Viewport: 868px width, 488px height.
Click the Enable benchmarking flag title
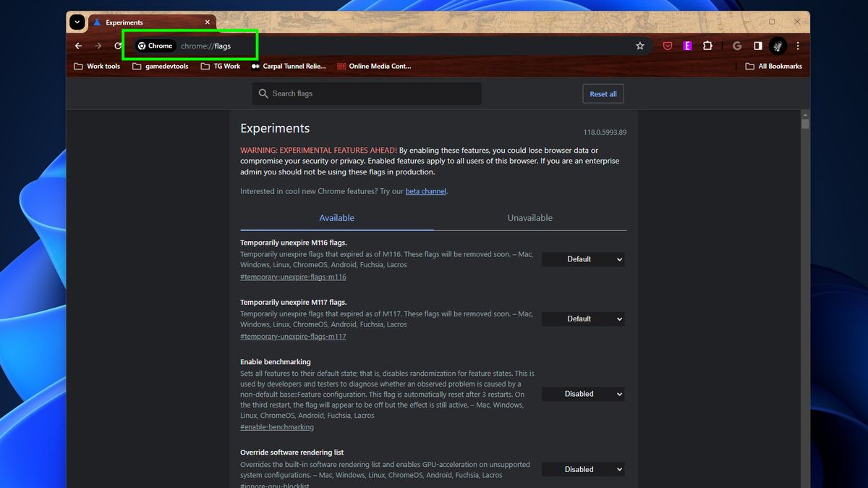276,362
